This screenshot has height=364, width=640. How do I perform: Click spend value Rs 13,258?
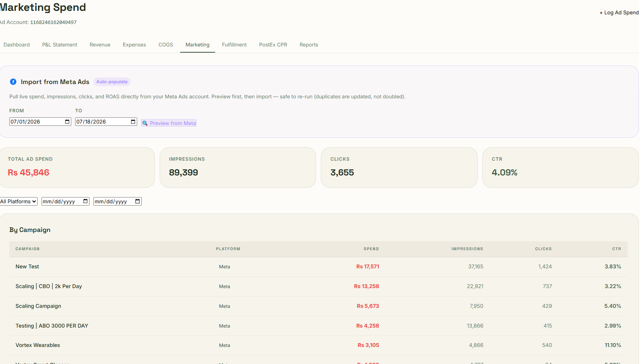click(366, 287)
